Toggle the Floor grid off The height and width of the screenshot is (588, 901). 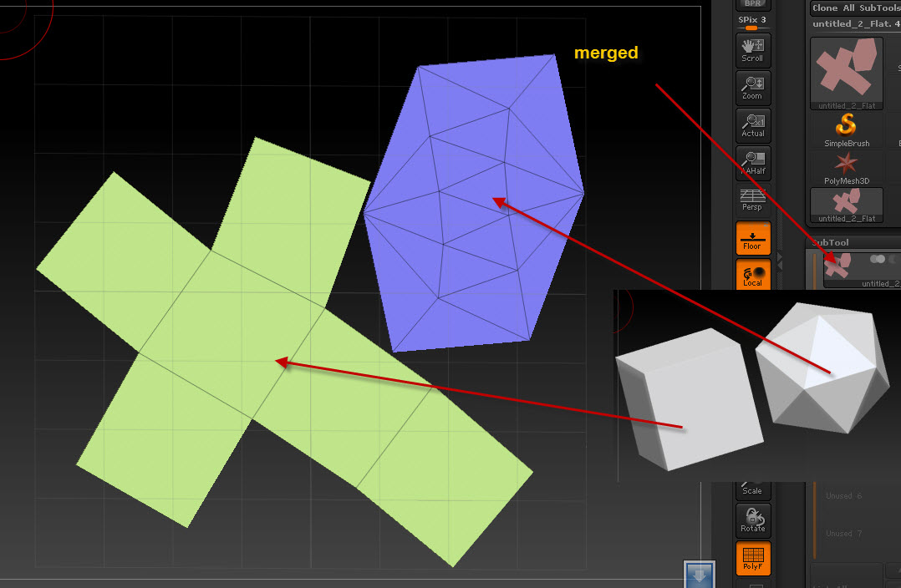pyautogui.click(x=753, y=238)
